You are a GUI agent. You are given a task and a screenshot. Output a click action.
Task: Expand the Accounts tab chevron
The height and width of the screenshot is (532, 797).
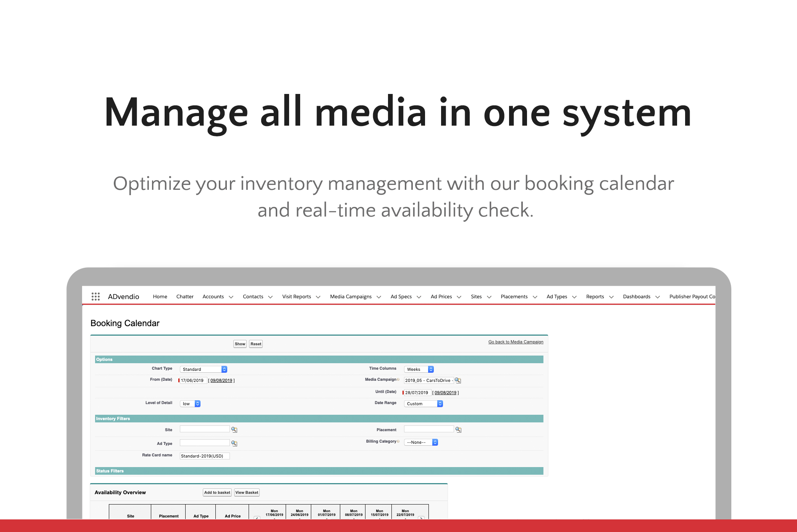click(x=231, y=297)
